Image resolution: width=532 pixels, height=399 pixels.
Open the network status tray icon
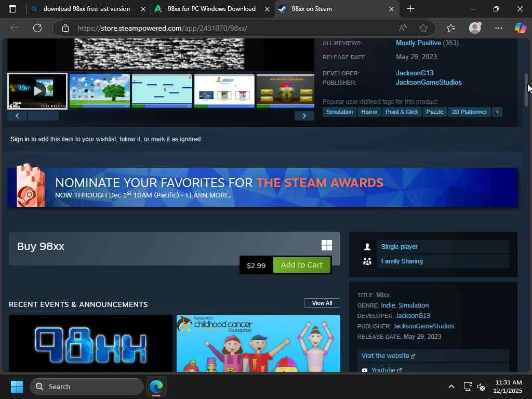[468, 387]
